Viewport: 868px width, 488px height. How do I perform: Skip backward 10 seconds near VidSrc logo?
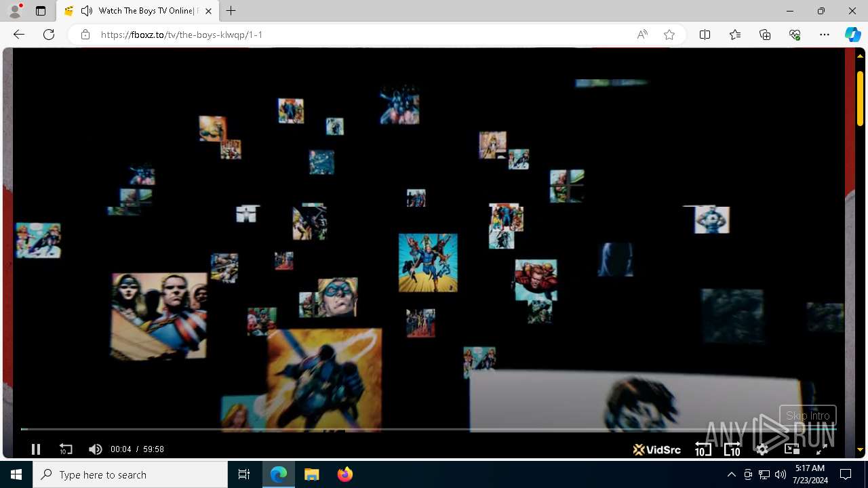[703, 449]
